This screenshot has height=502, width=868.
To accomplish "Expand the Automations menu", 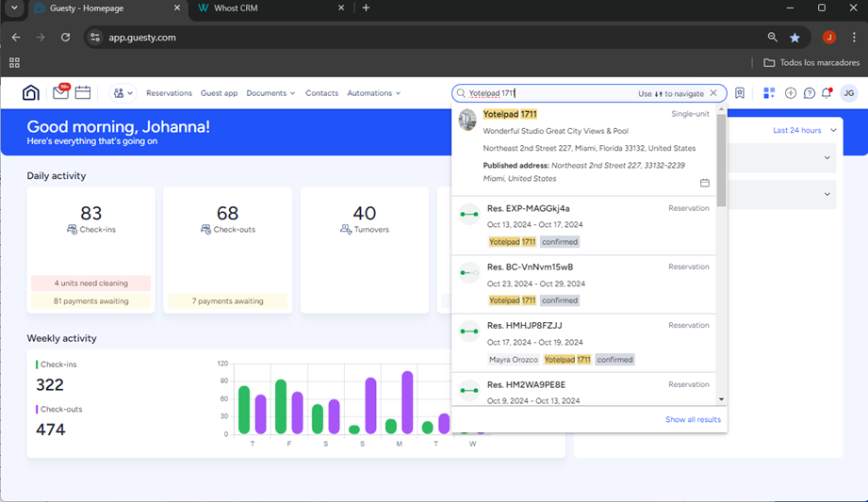I will (x=373, y=93).
